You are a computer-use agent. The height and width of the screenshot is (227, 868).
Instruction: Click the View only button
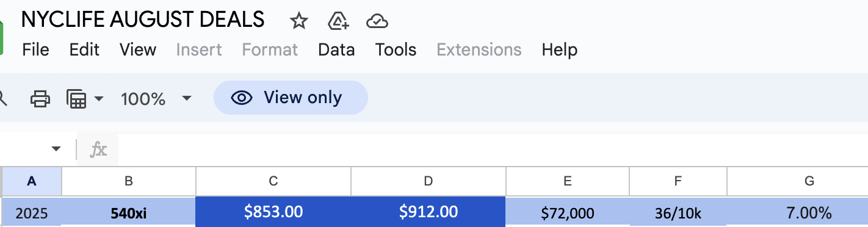(291, 98)
